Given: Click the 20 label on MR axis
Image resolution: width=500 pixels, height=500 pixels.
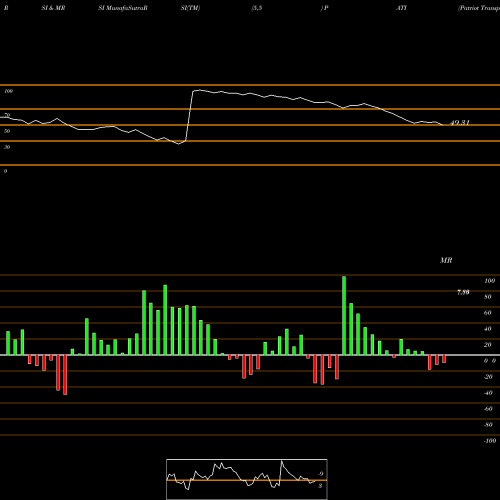Looking at the screenshot, I should [x=488, y=345].
